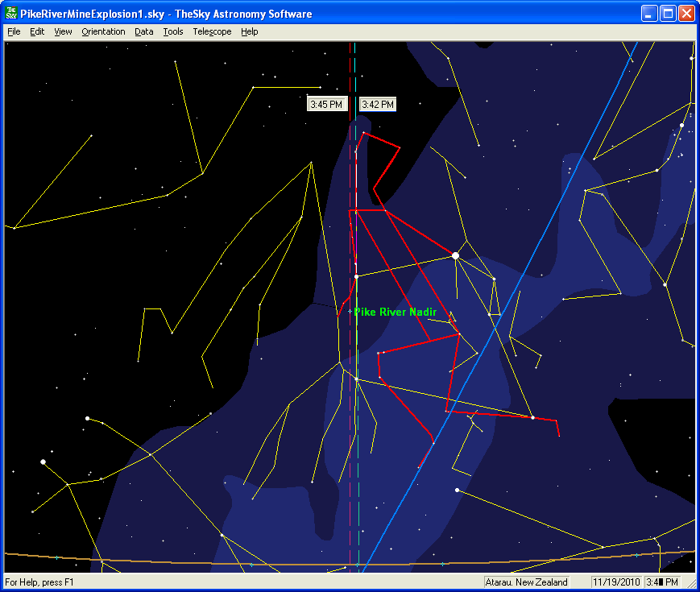Expand the Orientation menu
Viewport: 700px width, 592px height.
(x=103, y=31)
